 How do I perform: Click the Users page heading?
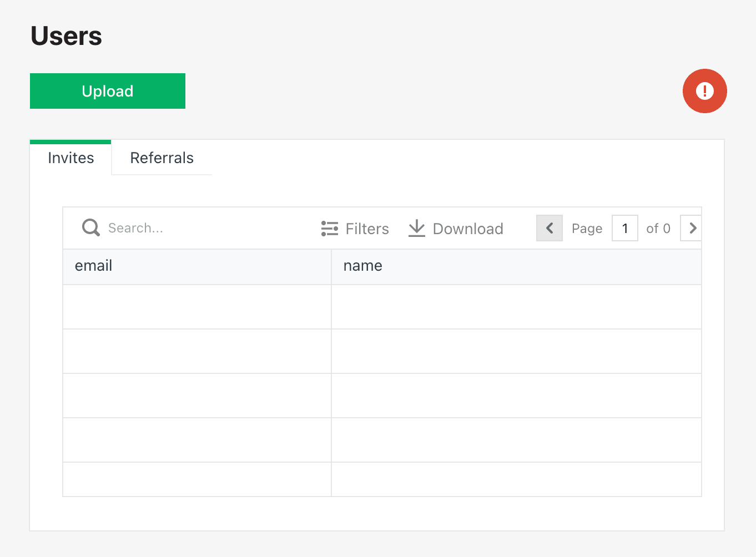pos(66,36)
